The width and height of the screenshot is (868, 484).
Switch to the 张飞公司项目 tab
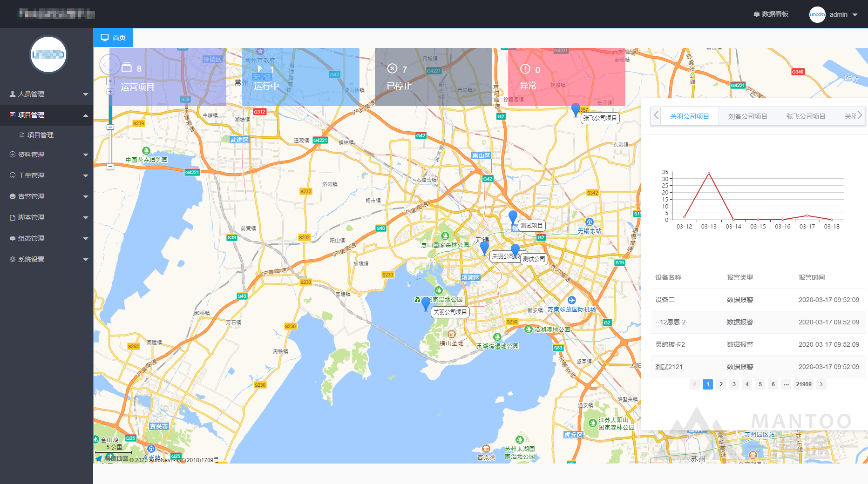coord(806,116)
